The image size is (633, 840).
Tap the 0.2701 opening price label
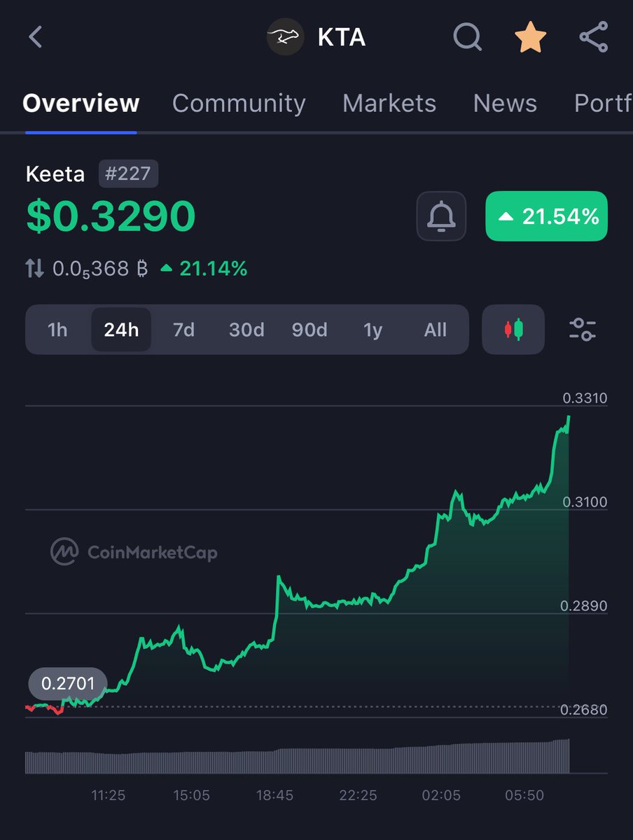click(68, 683)
